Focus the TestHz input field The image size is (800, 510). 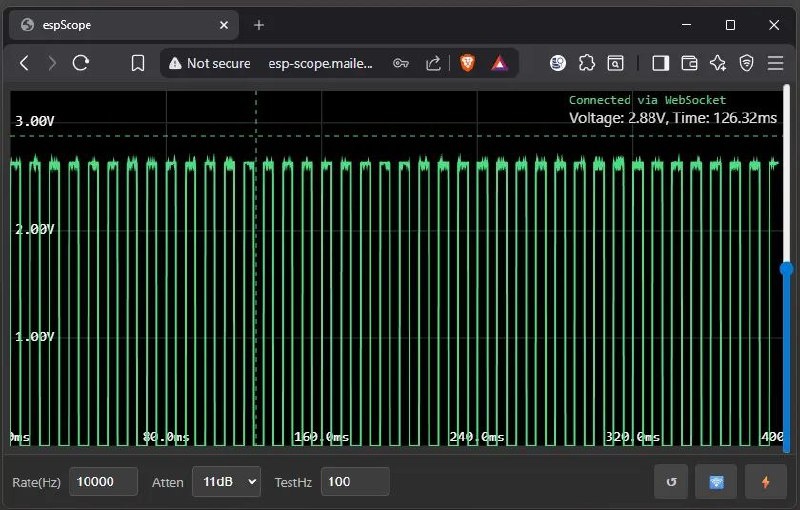(x=355, y=481)
